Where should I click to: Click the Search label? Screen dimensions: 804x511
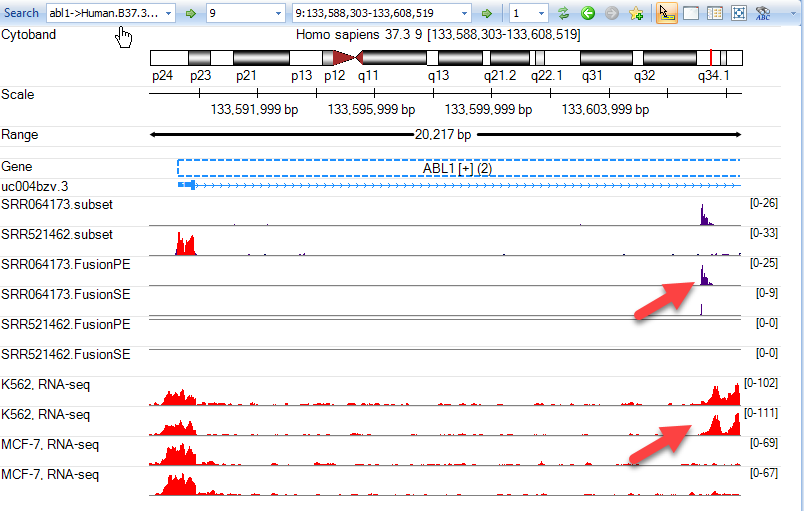coord(21,13)
